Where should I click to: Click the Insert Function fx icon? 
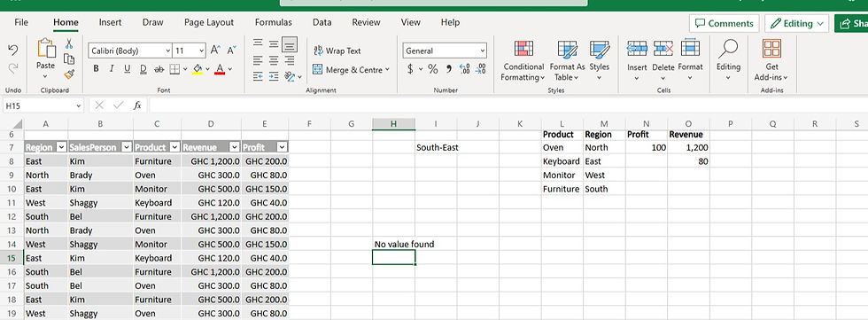[137, 105]
